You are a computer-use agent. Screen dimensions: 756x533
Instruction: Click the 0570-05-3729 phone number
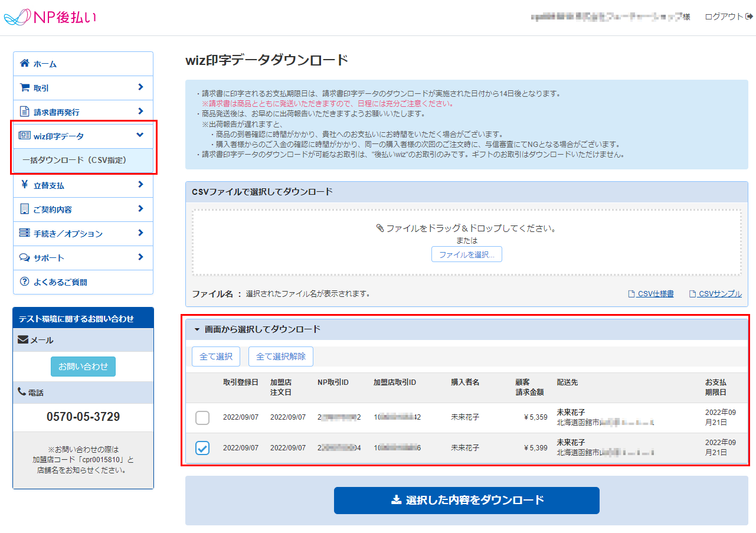point(83,417)
